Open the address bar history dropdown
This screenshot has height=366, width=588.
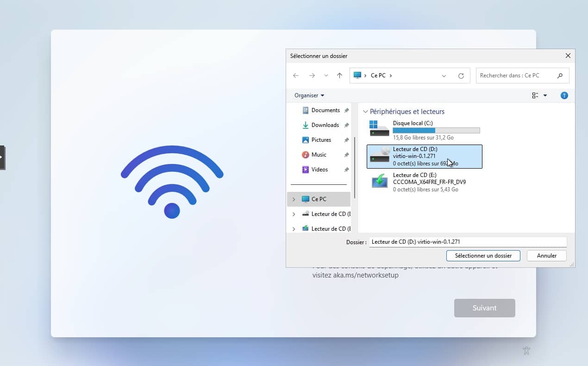pos(444,76)
